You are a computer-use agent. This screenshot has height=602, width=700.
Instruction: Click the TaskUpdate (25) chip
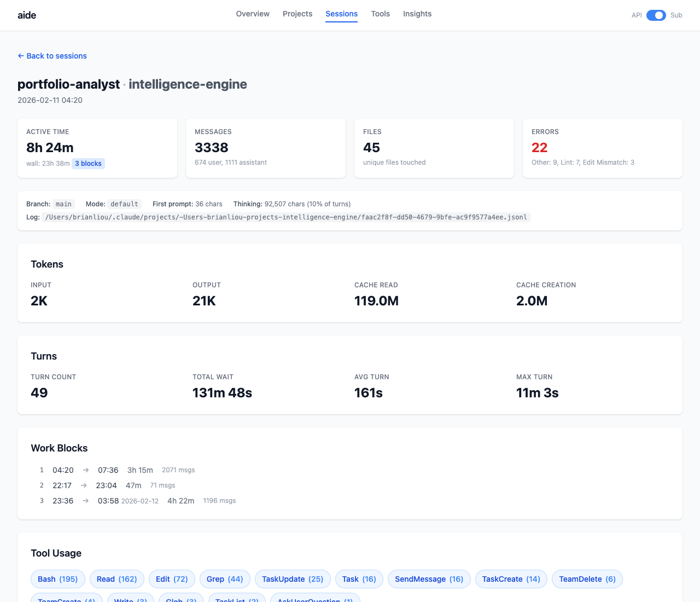(293, 579)
